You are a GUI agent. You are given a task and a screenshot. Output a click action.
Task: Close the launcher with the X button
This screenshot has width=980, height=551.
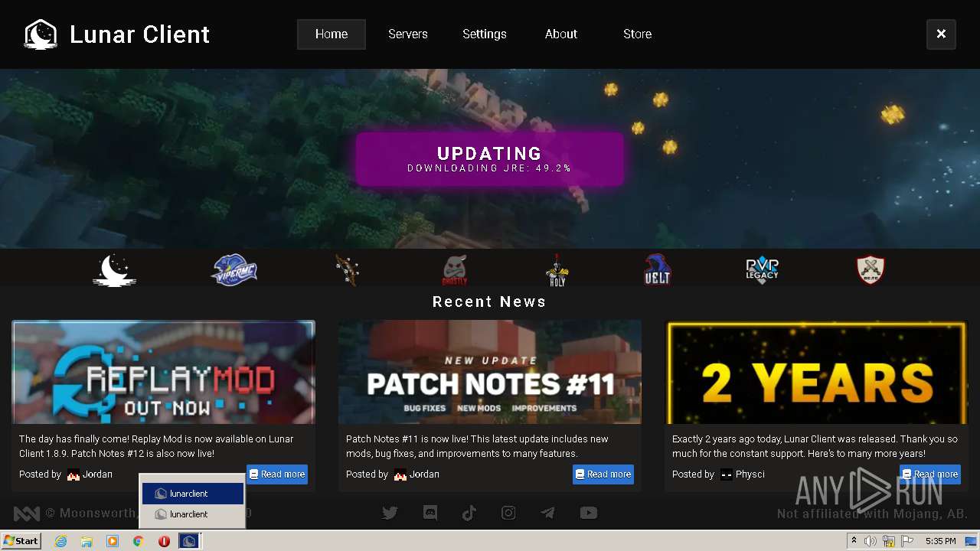(941, 34)
